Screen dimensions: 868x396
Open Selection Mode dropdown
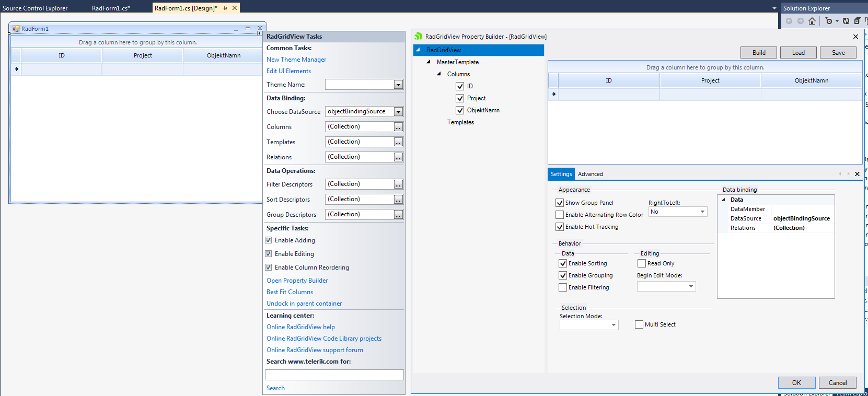pyautogui.click(x=614, y=325)
